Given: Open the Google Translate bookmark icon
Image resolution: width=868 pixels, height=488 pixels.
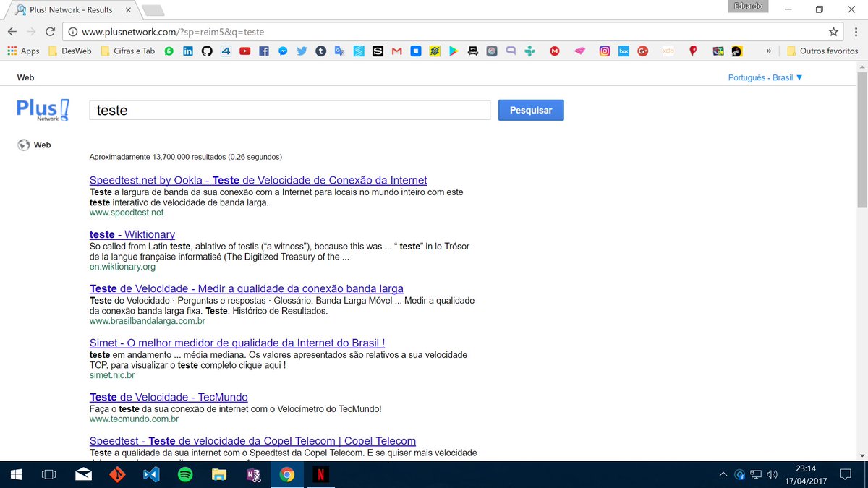Looking at the screenshot, I should 339,51.
